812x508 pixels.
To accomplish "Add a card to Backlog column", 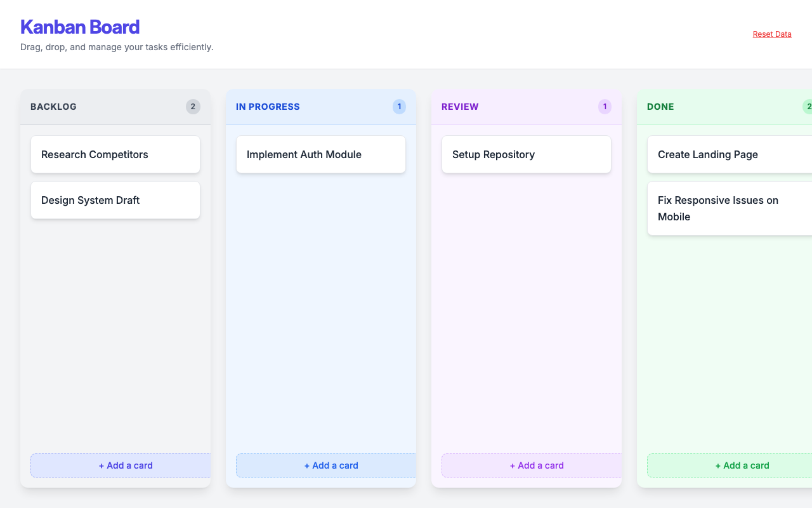I will pos(121,465).
